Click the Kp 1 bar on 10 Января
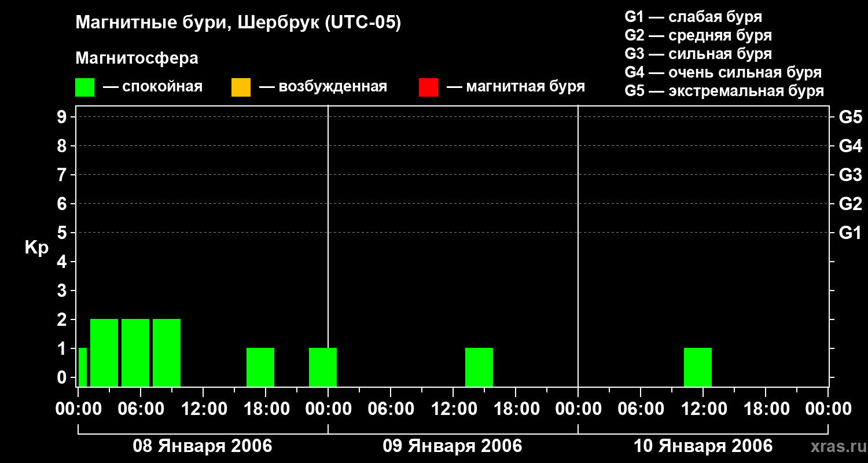This screenshot has width=868, height=463. click(698, 367)
